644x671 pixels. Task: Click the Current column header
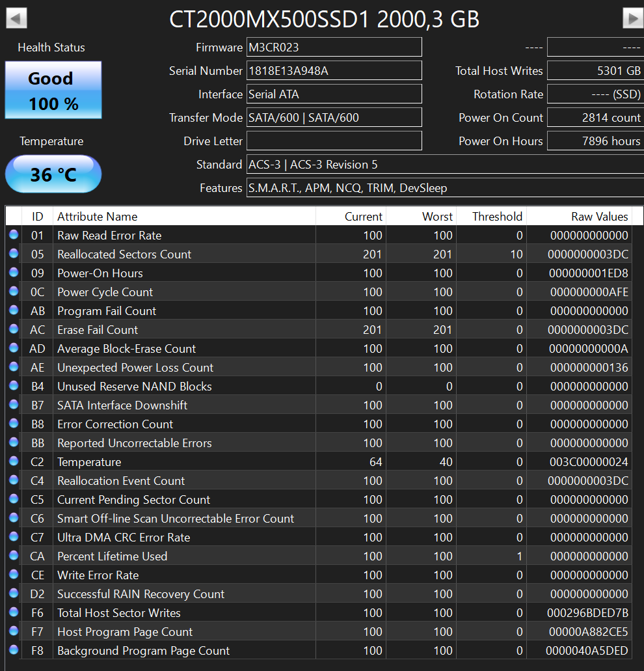point(351,217)
